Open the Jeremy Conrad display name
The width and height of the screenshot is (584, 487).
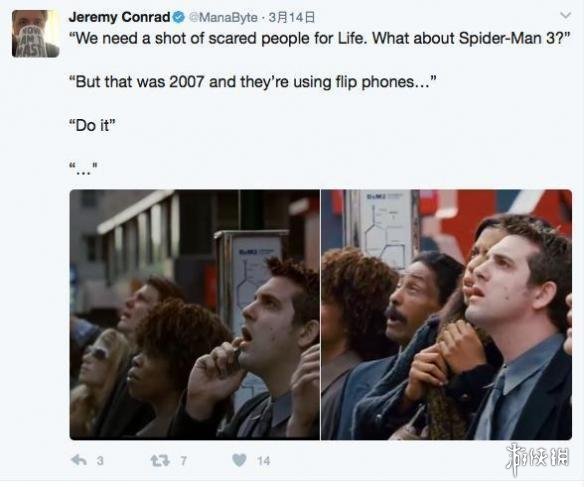coord(119,17)
